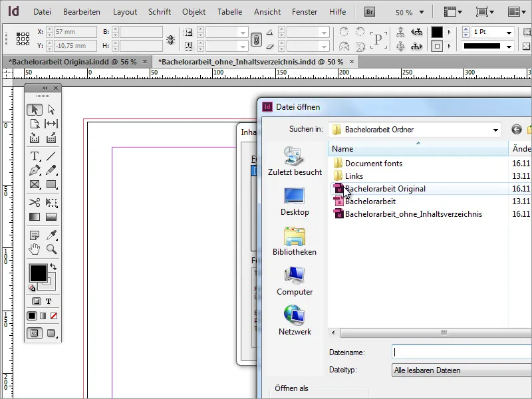Select file Bachelorarbeit_ohne_Inhaltsverzeichnis
The image size is (532, 399).
pos(407,214)
